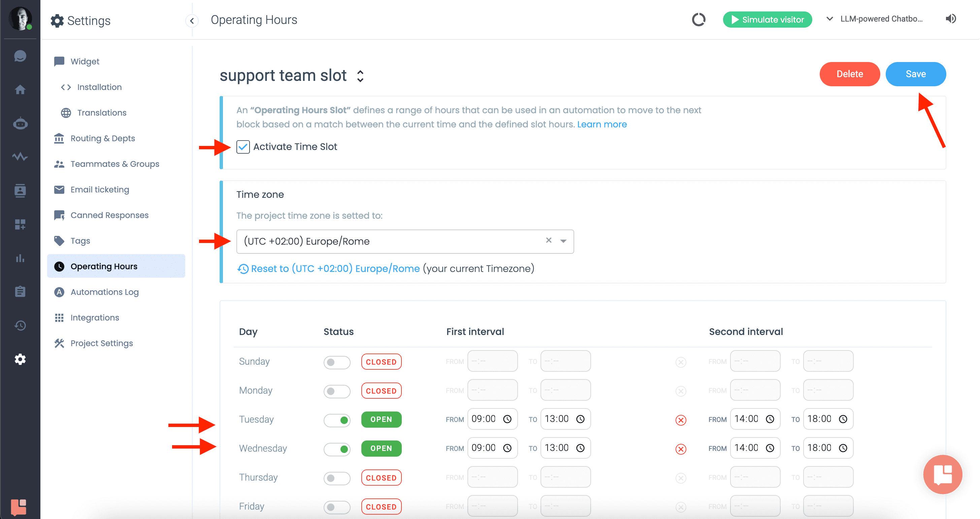Click the user avatar picture
The height and width of the screenshot is (519, 980).
(20, 18)
